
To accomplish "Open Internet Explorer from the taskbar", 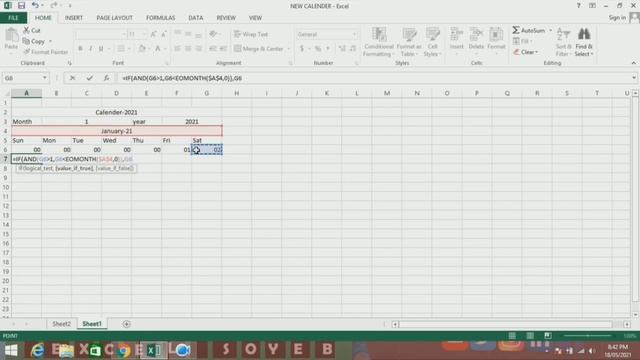I will point(38,350).
